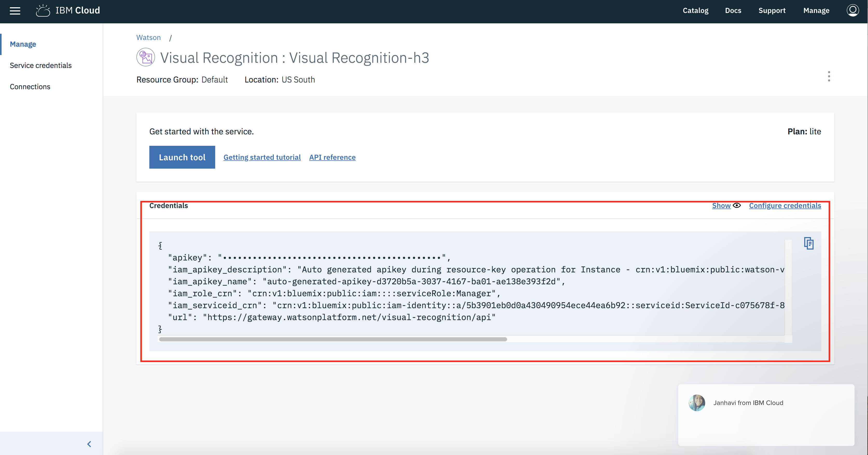Image resolution: width=868 pixels, height=455 pixels.
Task: Go to Service credentials in sidebar
Action: click(x=41, y=65)
